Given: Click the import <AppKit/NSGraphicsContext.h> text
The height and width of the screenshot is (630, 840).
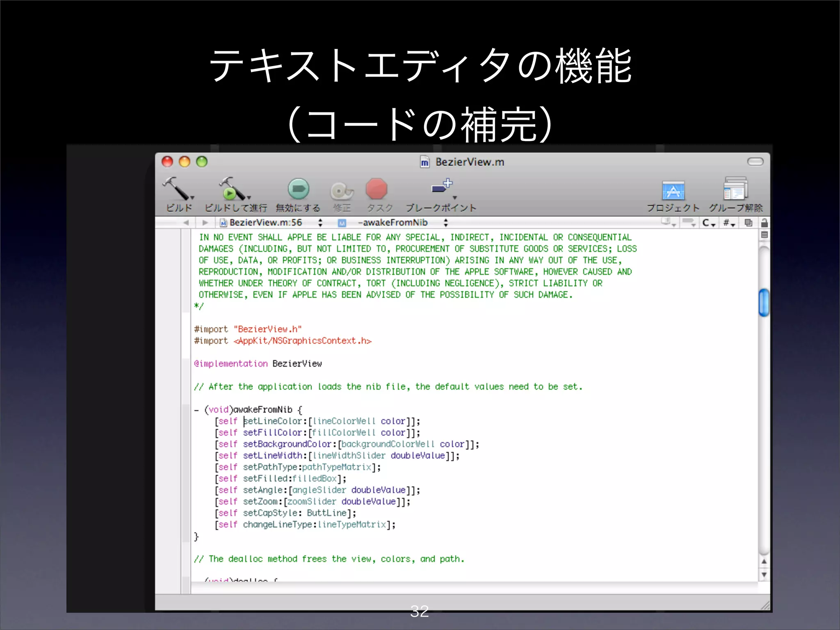Looking at the screenshot, I should (x=302, y=341).
